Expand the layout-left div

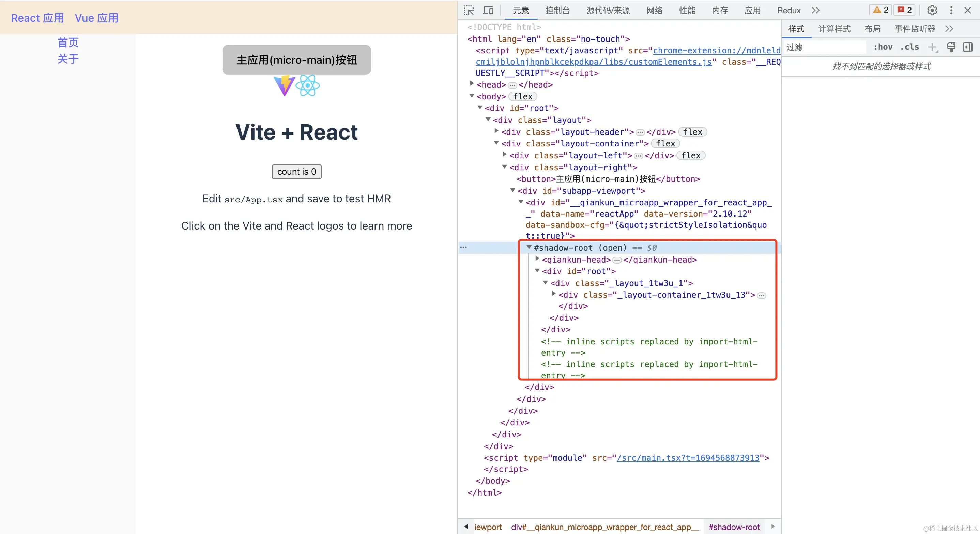[504, 155]
